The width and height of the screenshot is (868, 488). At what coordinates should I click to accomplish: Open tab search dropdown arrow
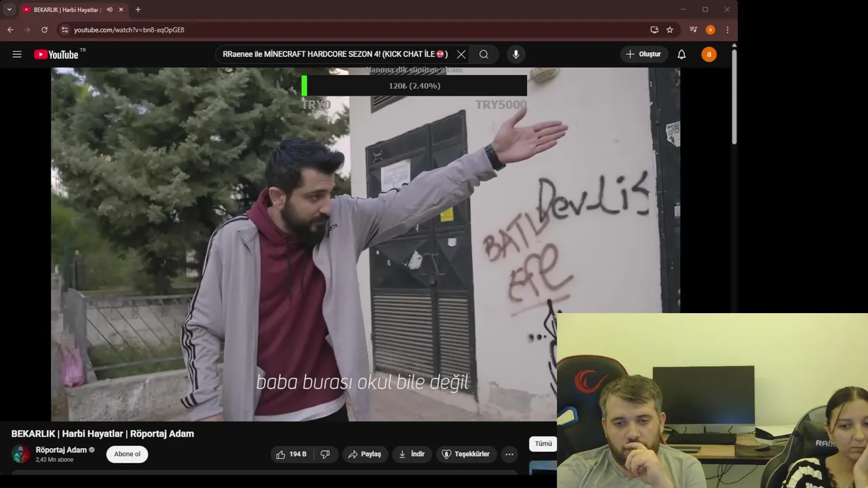click(x=9, y=9)
